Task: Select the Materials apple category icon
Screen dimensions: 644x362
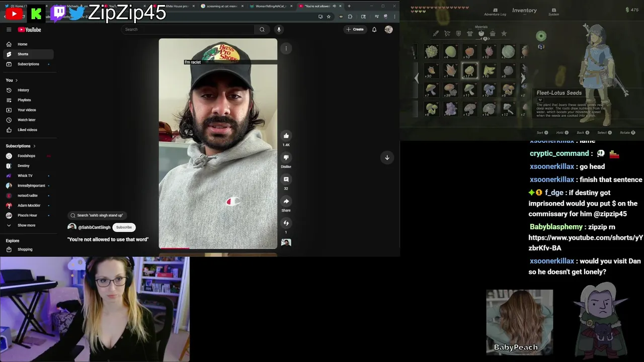Action: click(481, 34)
